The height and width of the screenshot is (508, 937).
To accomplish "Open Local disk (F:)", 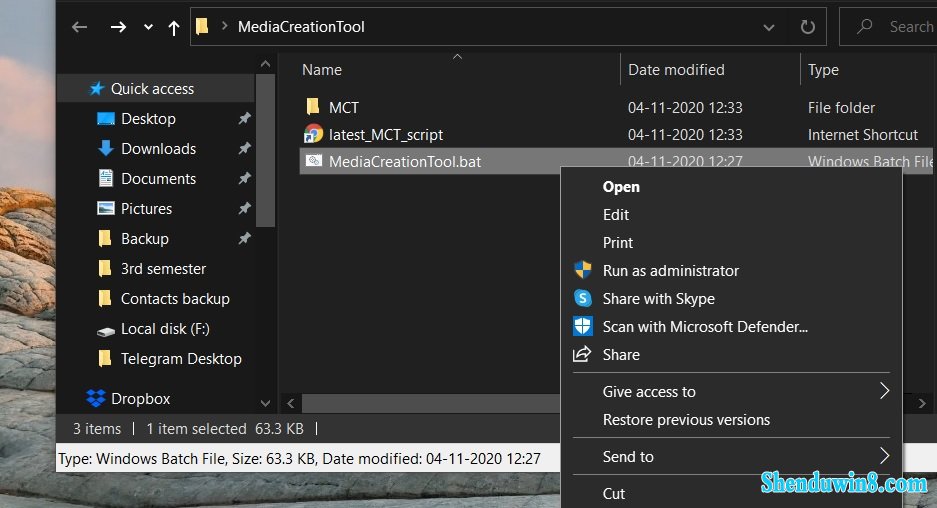I will coord(165,329).
